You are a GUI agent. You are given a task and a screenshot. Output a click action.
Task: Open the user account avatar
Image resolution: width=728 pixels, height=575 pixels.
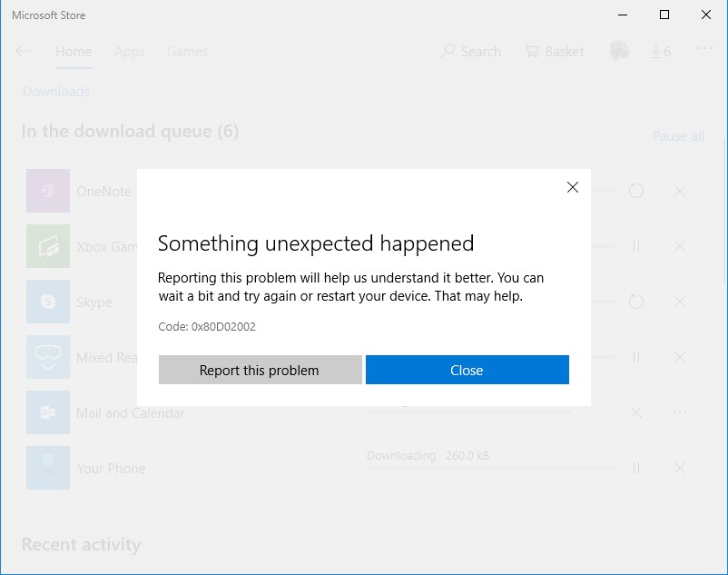[x=619, y=51]
